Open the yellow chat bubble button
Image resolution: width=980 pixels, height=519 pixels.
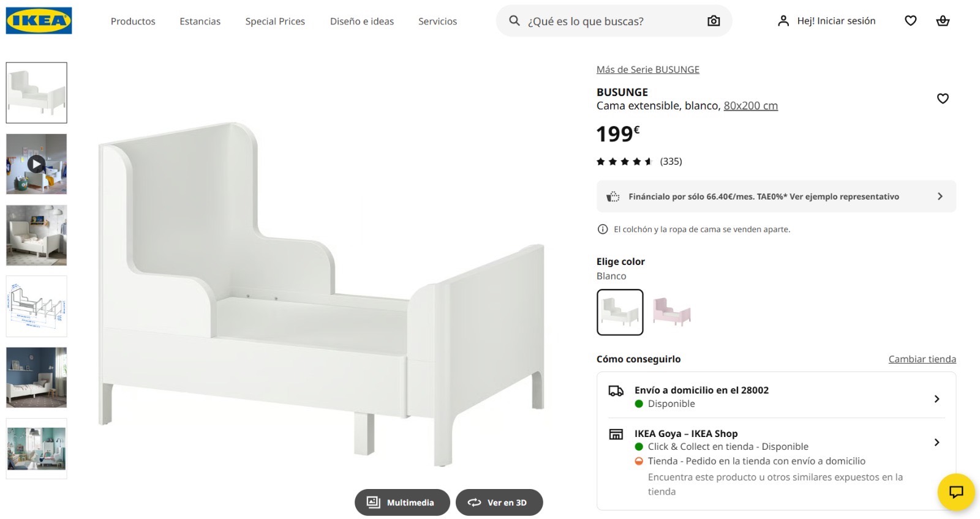pyautogui.click(x=956, y=492)
